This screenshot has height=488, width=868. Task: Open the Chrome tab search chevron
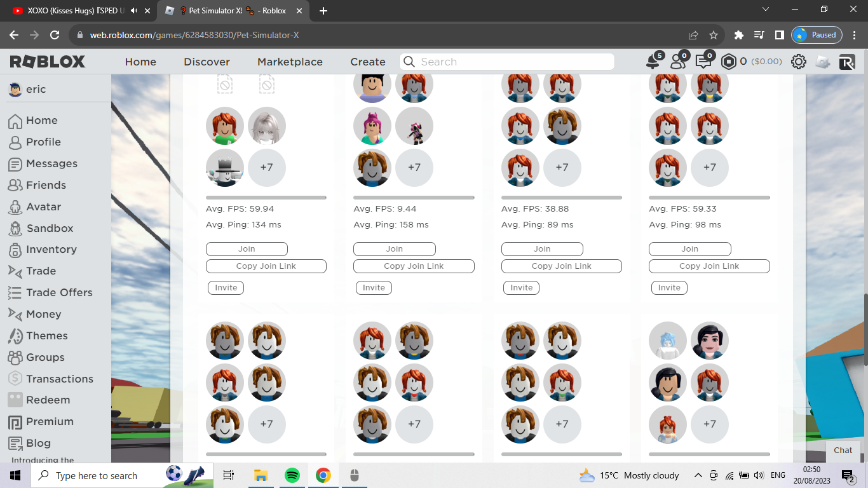766,10
